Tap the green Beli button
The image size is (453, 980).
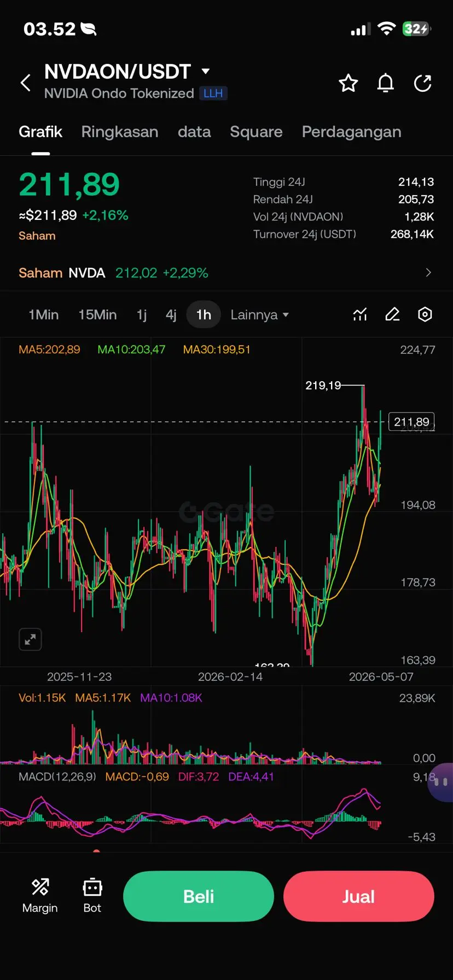click(199, 896)
